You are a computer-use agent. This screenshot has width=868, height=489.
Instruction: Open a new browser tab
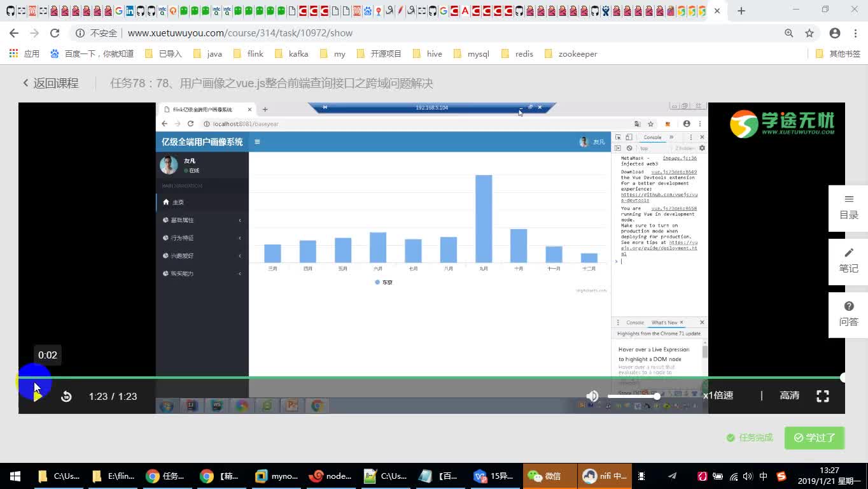coord(741,11)
